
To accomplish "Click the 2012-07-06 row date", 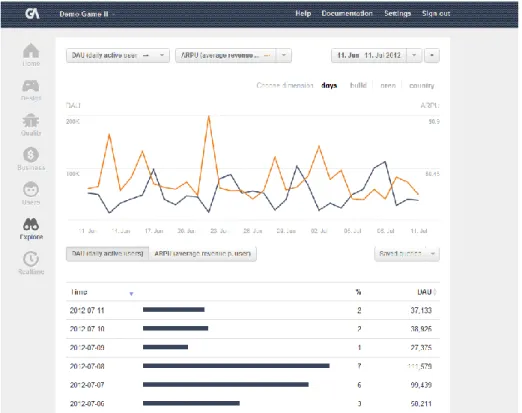I will point(87,404).
